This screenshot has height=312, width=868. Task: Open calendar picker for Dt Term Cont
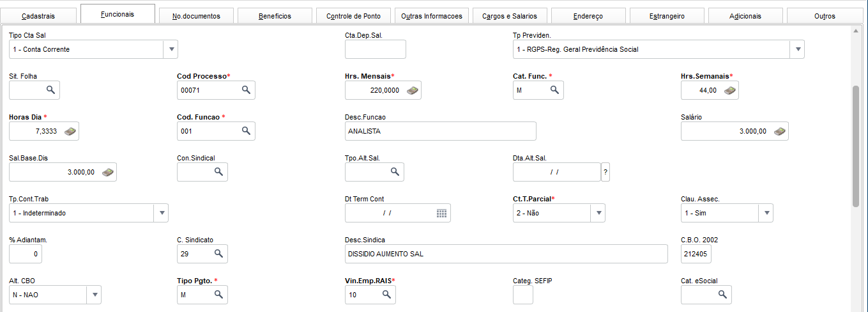pyautogui.click(x=442, y=213)
